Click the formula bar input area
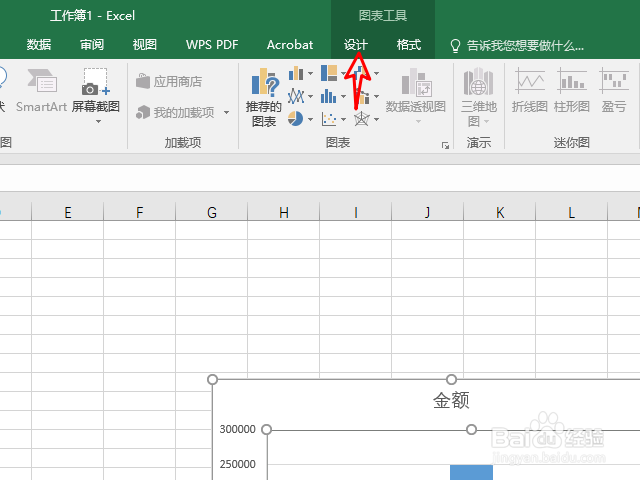Screen dimensions: 640x480 (x=320, y=178)
